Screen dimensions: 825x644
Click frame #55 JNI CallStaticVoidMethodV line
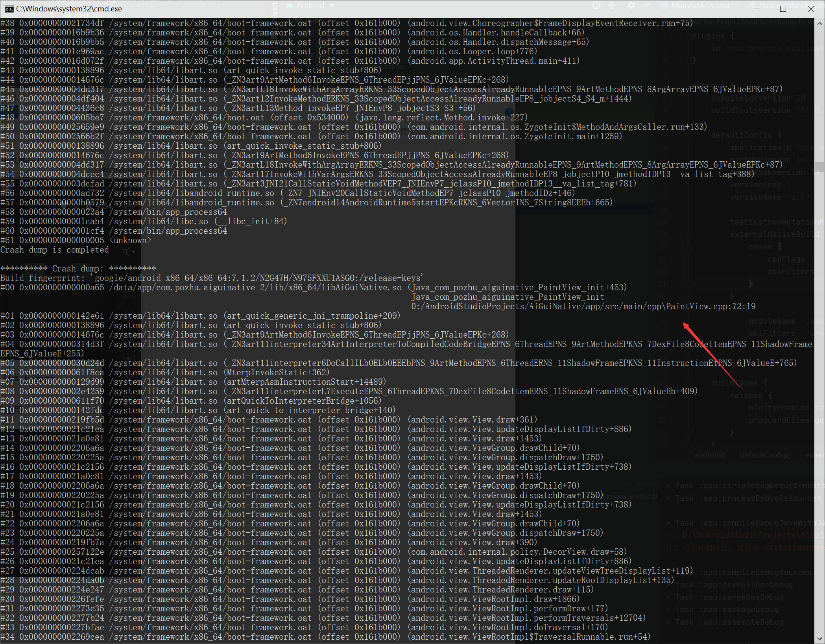tap(318, 184)
